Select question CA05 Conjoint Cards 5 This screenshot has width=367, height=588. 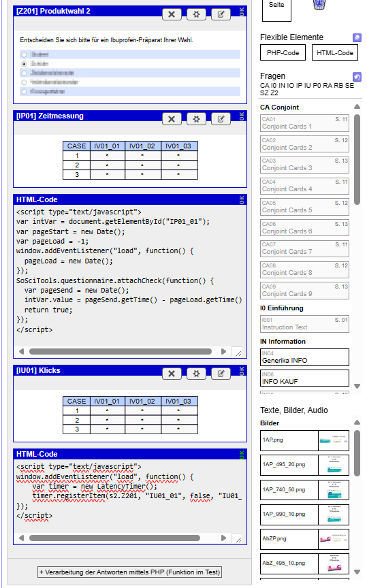click(x=305, y=207)
